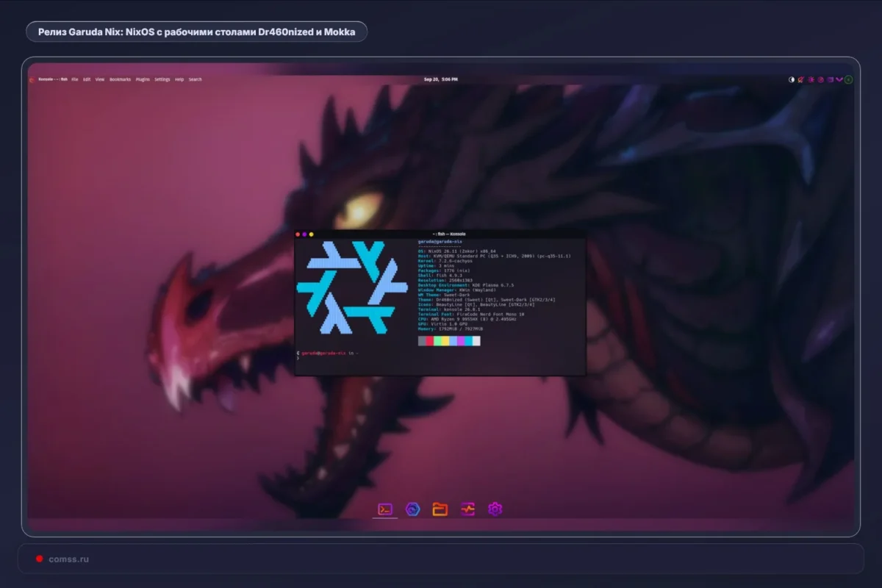Open the File menu in top panel
Image resolution: width=882 pixels, height=588 pixels.
click(75, 79)
